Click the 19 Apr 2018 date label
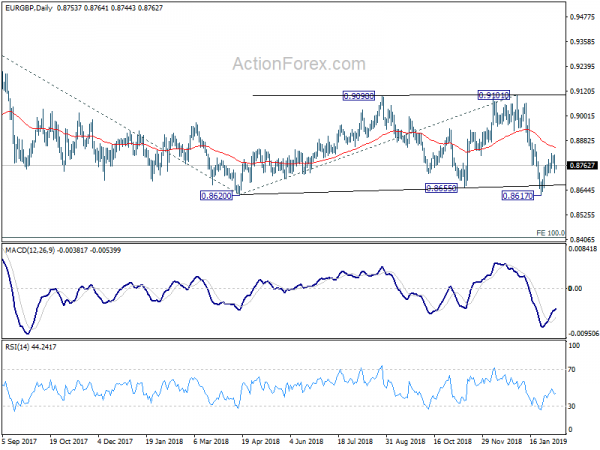Screen dimensions: 600x450 tap(261, 441)
